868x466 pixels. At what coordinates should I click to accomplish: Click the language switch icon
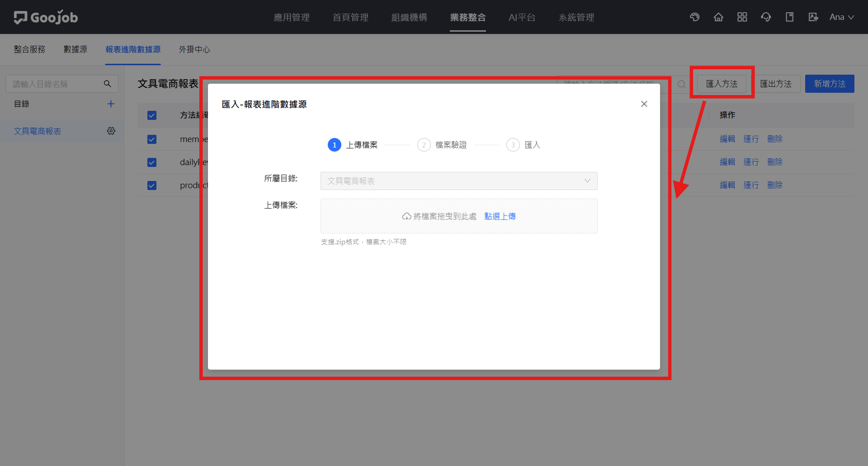click(x=813, y=17)
